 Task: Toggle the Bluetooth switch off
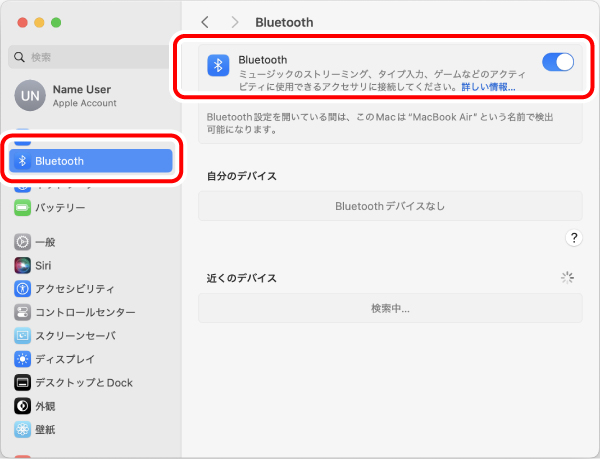pos(557,62)
